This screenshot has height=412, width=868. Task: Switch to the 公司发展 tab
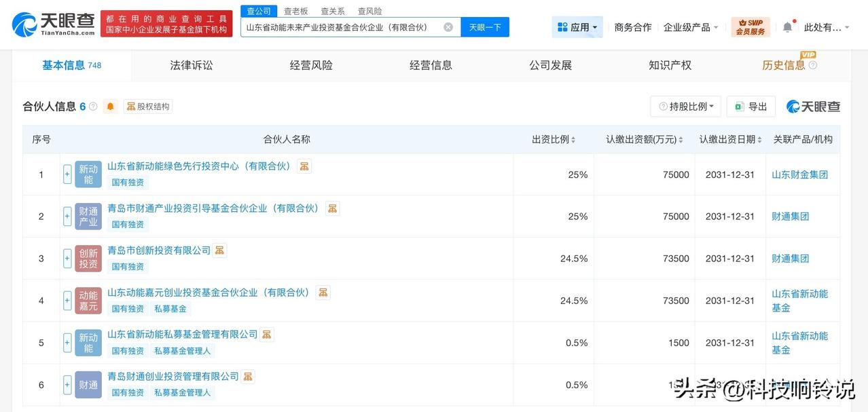pyautogui.click(x=550, y=65)
